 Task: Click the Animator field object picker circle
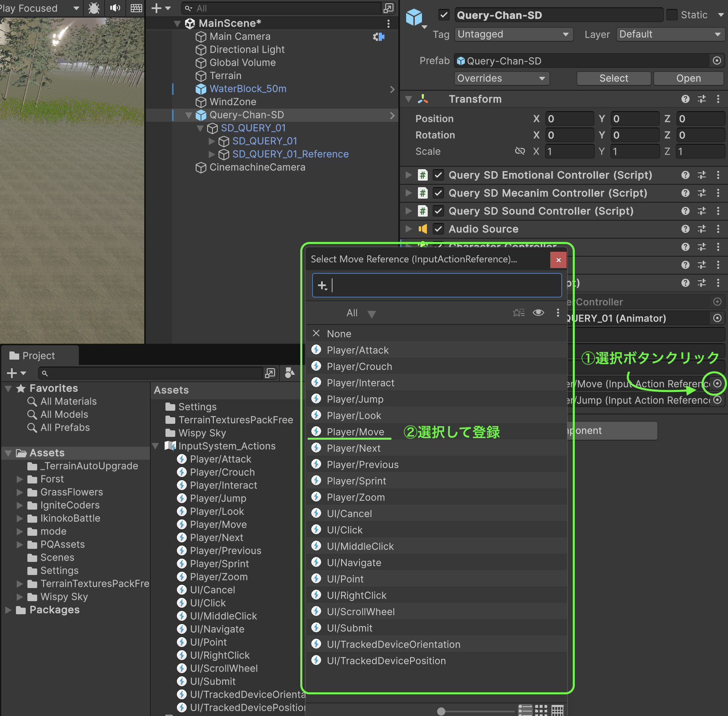(717, 318)
